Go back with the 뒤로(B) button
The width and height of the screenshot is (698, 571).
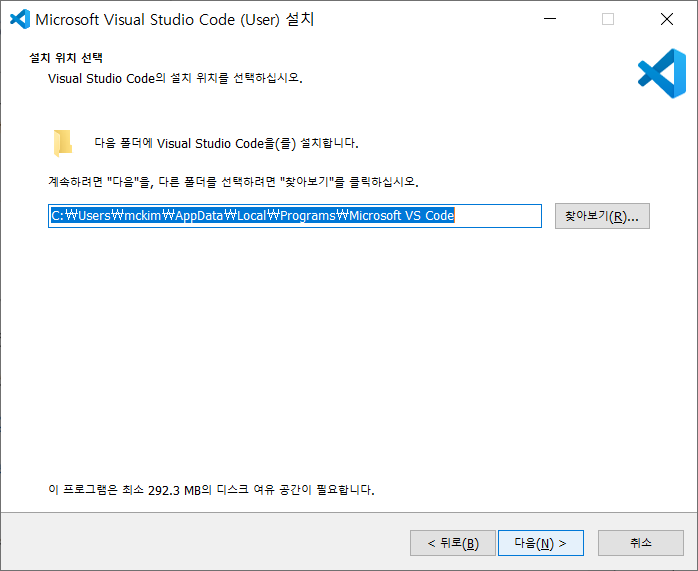(x=453, y=543)
